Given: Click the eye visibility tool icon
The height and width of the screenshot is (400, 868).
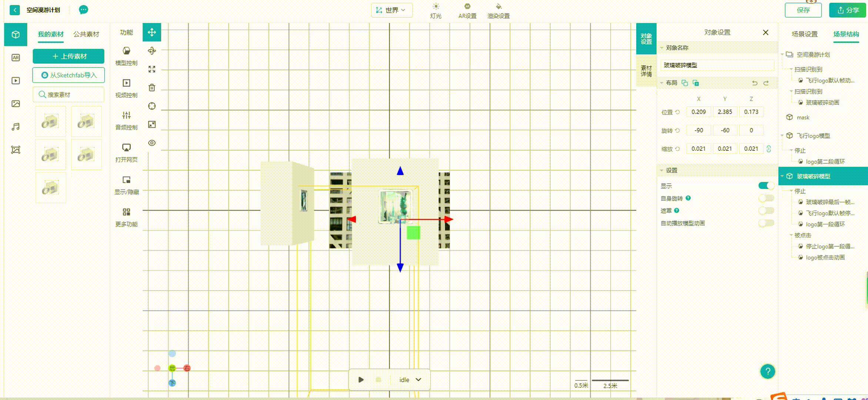Looking at the screenshot, I should pyautogui.click(x=152, y=143).
